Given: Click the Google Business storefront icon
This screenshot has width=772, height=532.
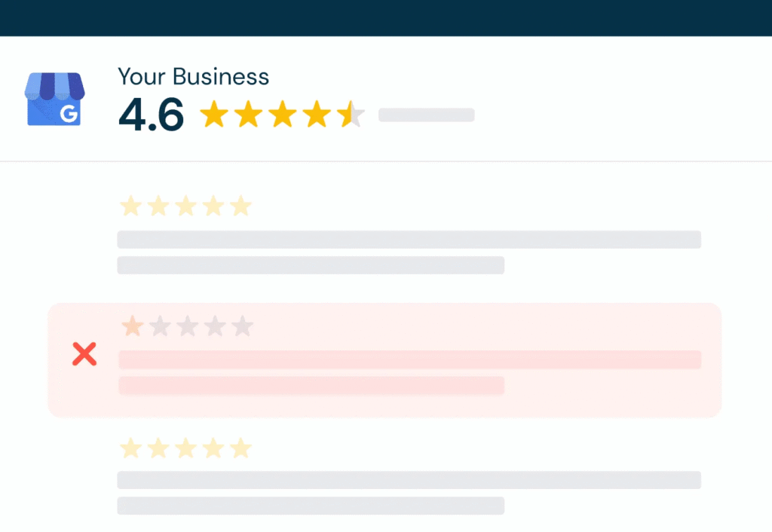Looking at the screenshot, I should pyautogui.click(x=54, y=99).
